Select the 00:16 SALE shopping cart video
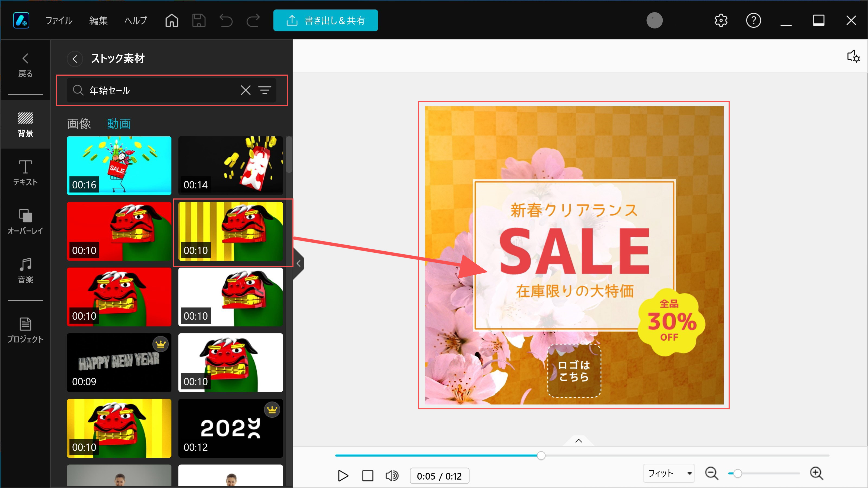This screenshot has height=488, width=868. 119,166
